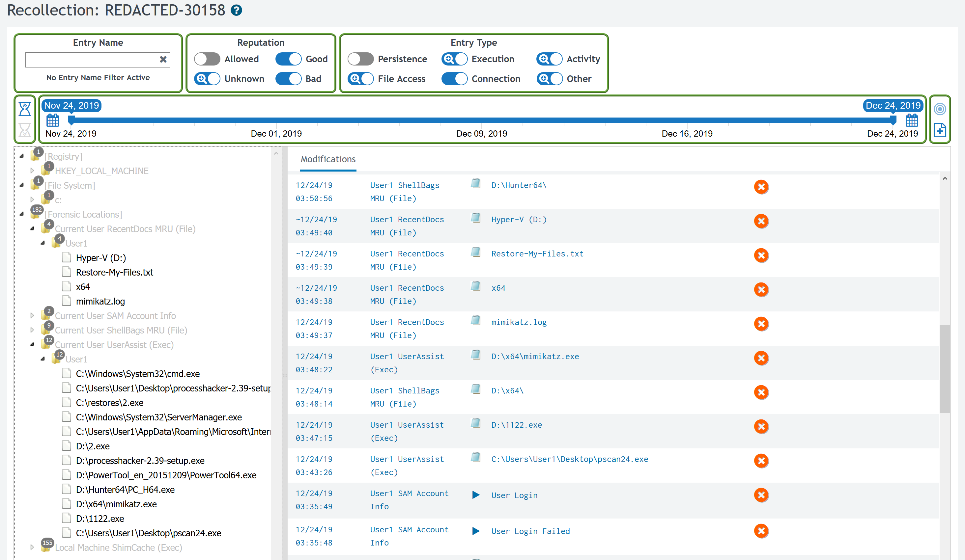
Task: Toggle the File Access entry type filter
Action: coord(360,79)
